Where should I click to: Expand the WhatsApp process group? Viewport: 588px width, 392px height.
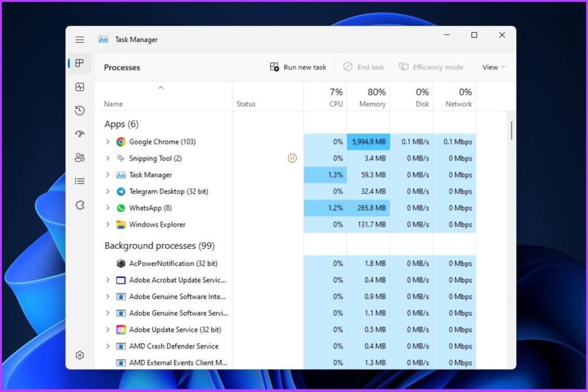point(107,207)
